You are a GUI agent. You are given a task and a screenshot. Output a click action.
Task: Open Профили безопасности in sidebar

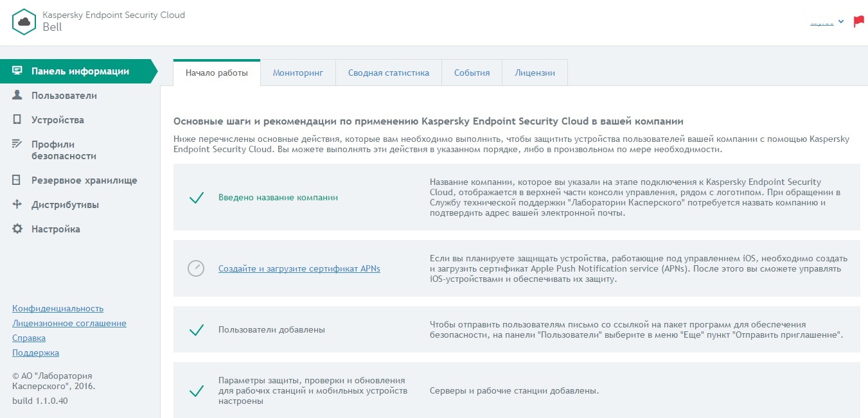tap(64, 150)
